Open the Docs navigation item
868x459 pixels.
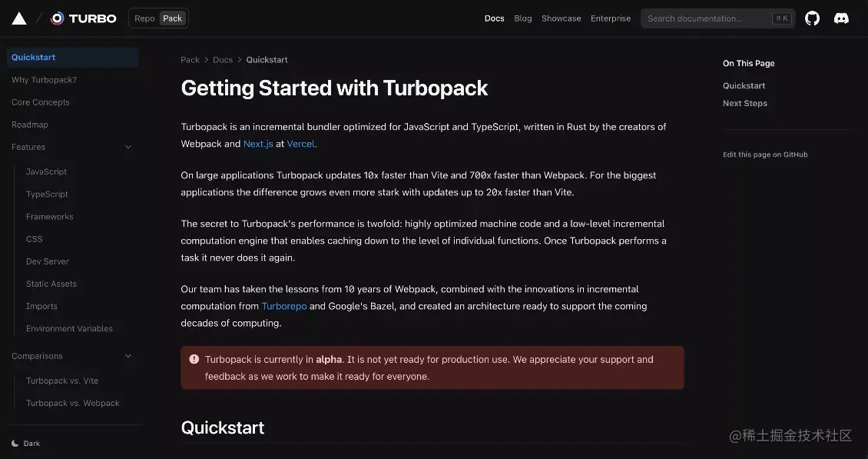coord(495,18)
